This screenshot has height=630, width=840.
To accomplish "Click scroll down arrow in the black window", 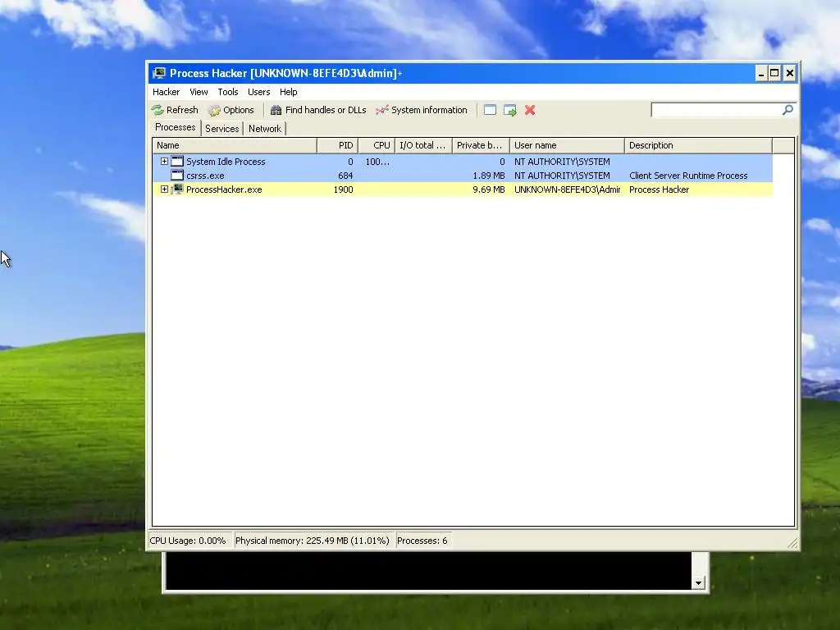I will point(698,583).
